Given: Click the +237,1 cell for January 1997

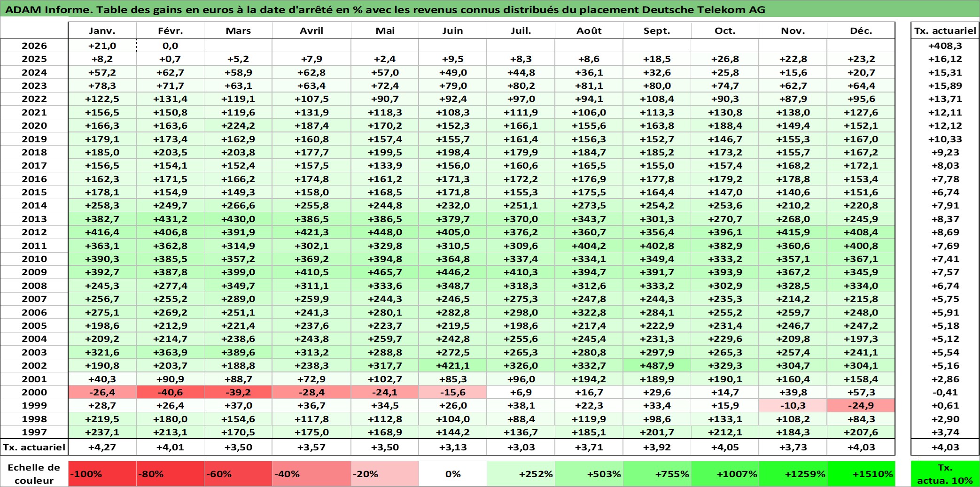Looking at the screenshot, I should point(102,432).
